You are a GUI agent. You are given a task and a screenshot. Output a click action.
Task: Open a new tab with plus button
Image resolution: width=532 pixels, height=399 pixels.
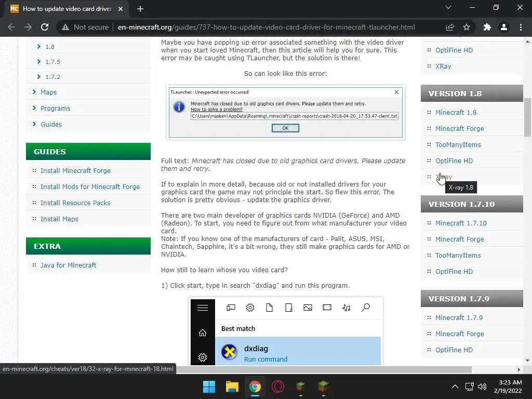(140, 9)
